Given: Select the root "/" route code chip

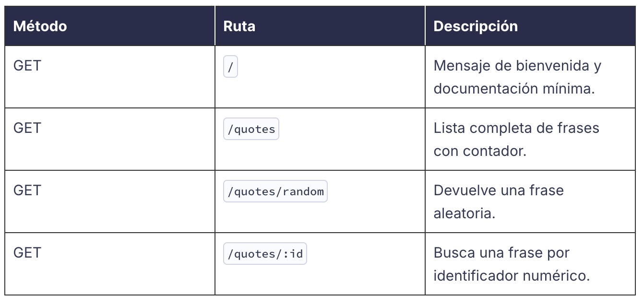Looking at the screenshot, I should [x=230, y=68].
